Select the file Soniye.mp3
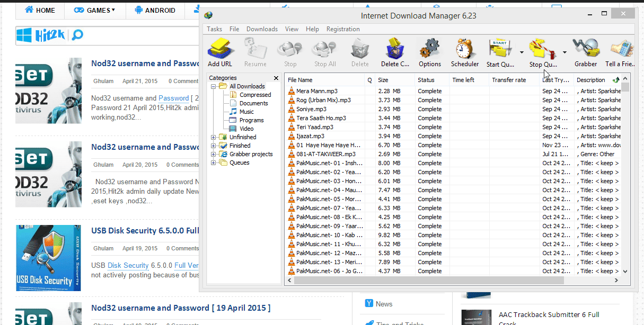This screenshot has width=644, height=325. pyautogui.click(x=311, y=109)
